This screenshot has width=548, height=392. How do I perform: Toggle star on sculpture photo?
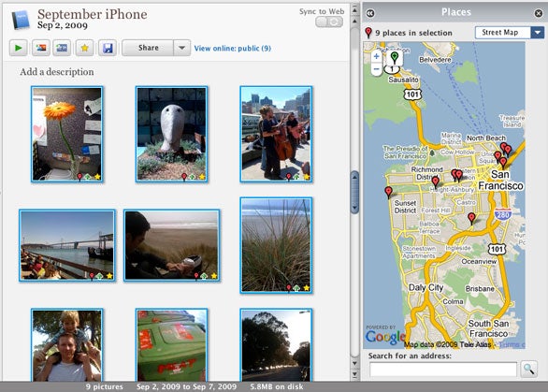[202, 177]
